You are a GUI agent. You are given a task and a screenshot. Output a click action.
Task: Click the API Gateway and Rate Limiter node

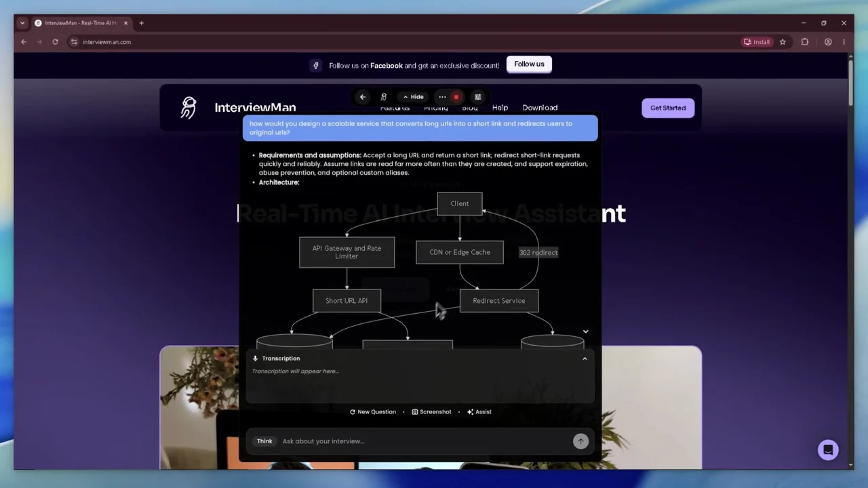(347, 252)
